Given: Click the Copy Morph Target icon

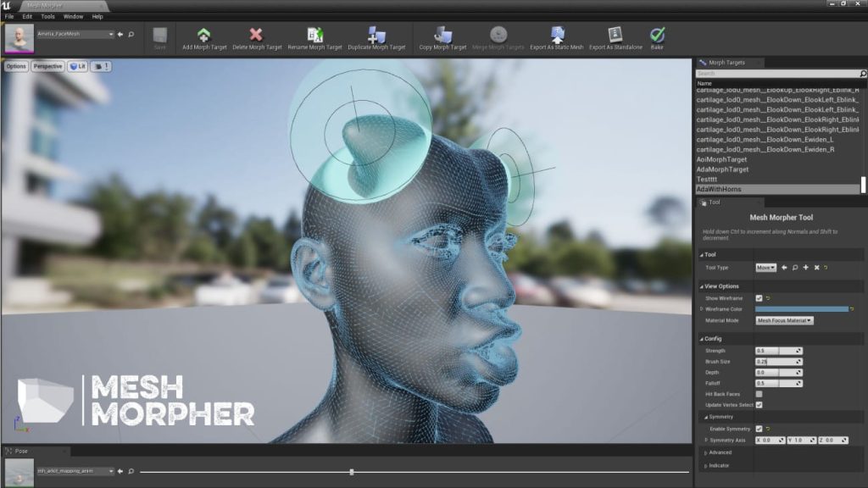Looking at the screenshot, I should coord(442,35).
